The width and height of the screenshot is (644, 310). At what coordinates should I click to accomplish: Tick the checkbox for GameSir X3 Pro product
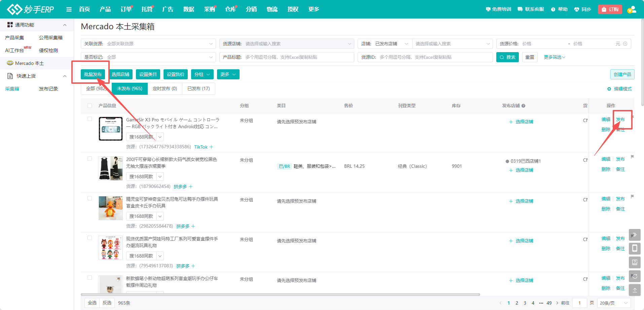pos(90,119)
